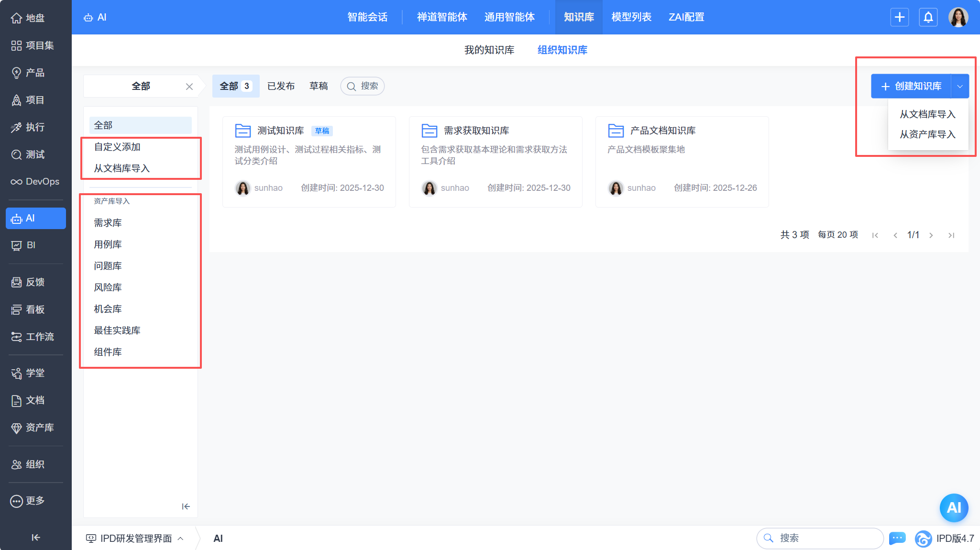Expand the IPD研发管理界面 switcher
The height and width of the screenshot is (550, 980).
click(x=135, y=539)
